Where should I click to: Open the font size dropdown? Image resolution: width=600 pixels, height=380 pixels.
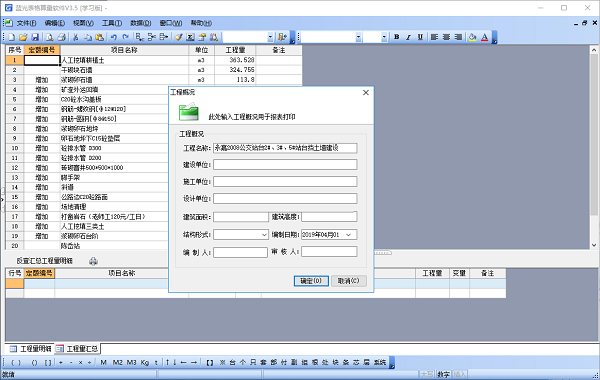[x=384, y=37]
